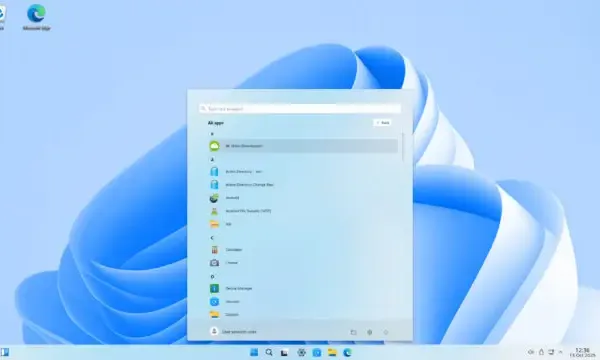Screen dimensions: 600x360
Task: Open the user account menu in Start
Action: click(233, 332)
